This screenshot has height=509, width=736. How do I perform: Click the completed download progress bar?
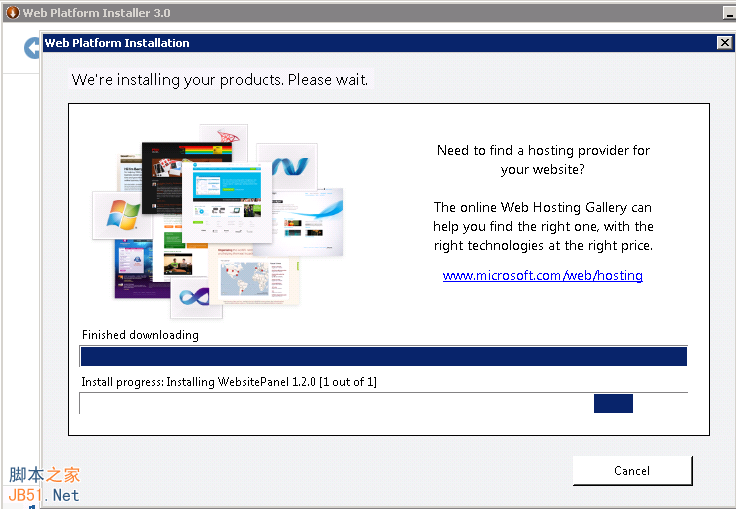point(383,357)
